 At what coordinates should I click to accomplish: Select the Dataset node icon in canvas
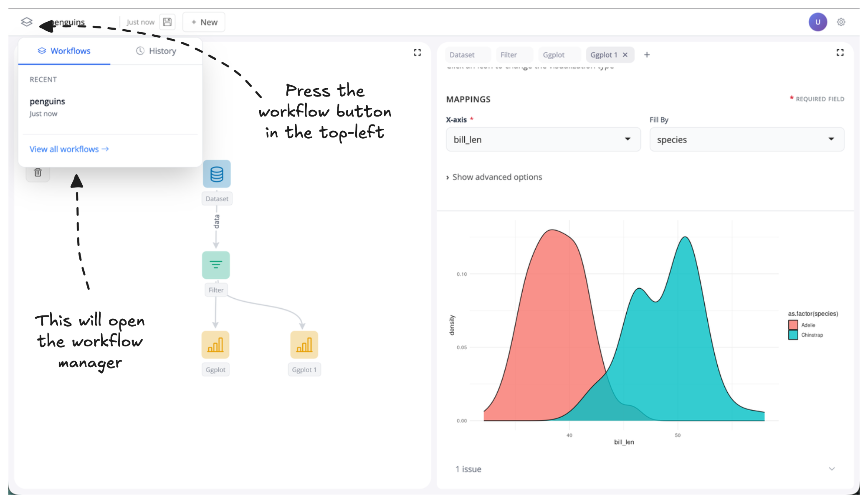(217, 174)
